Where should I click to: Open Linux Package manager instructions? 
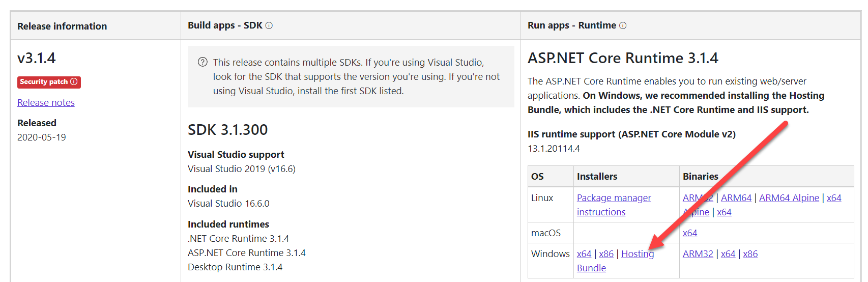click(x=614, y=198)
